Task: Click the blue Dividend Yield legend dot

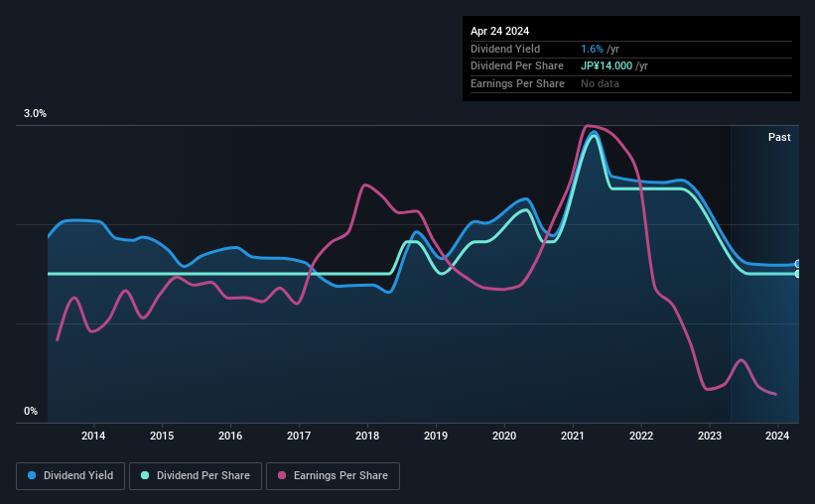Action: 32,475
